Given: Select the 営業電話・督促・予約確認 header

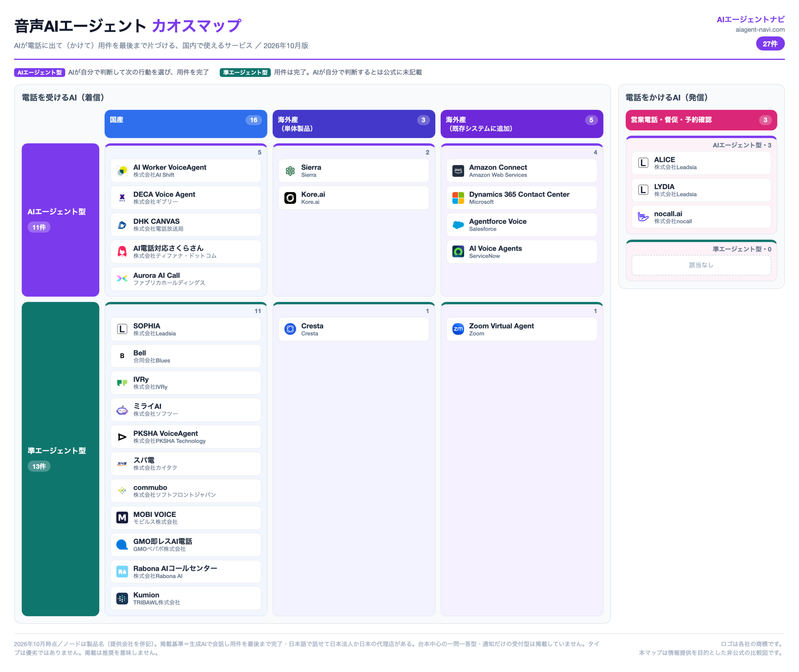Looking at the screenshot, I should [701, 120].
